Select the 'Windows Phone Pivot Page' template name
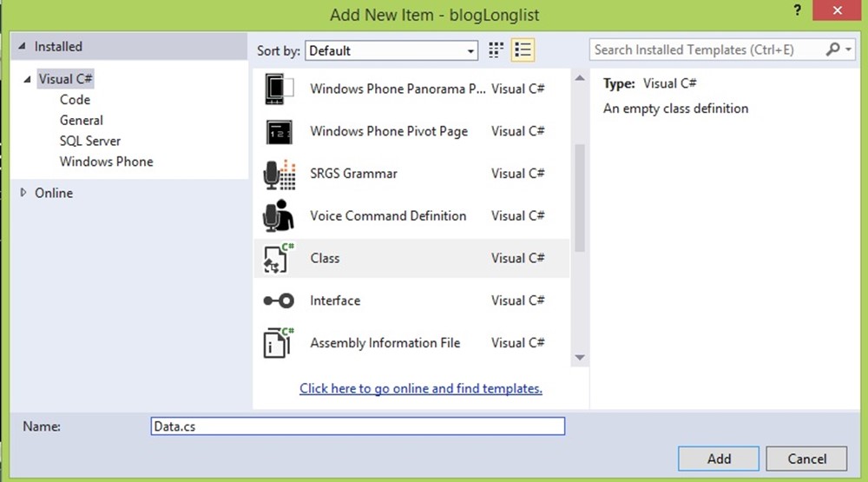868x482 pixels. tap(389, 131)
